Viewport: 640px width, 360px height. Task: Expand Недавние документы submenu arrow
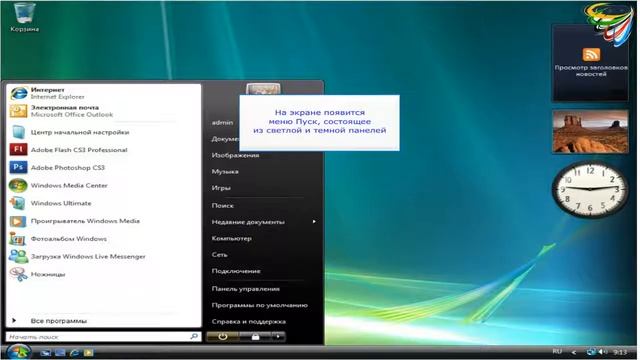(314, 222)
